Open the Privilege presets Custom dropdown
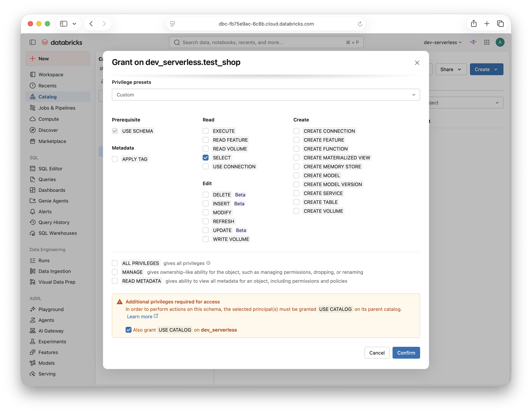The height and width of the screenshot is (414, 532). (266, 95)
